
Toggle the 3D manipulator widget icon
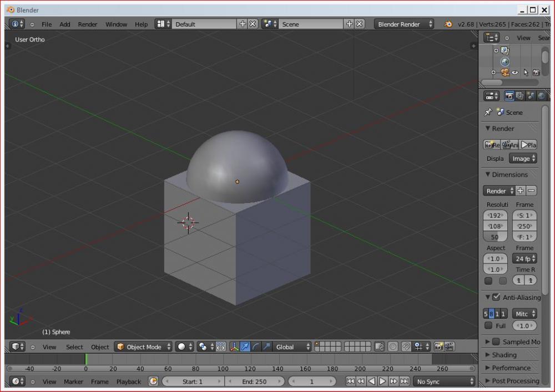click(x=234, y=347)
